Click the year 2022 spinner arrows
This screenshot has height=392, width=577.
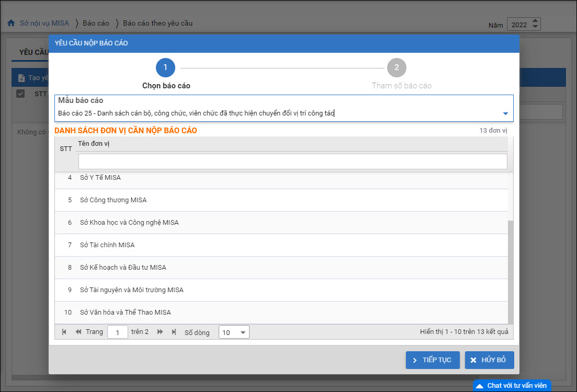click(x=535, y=25)
